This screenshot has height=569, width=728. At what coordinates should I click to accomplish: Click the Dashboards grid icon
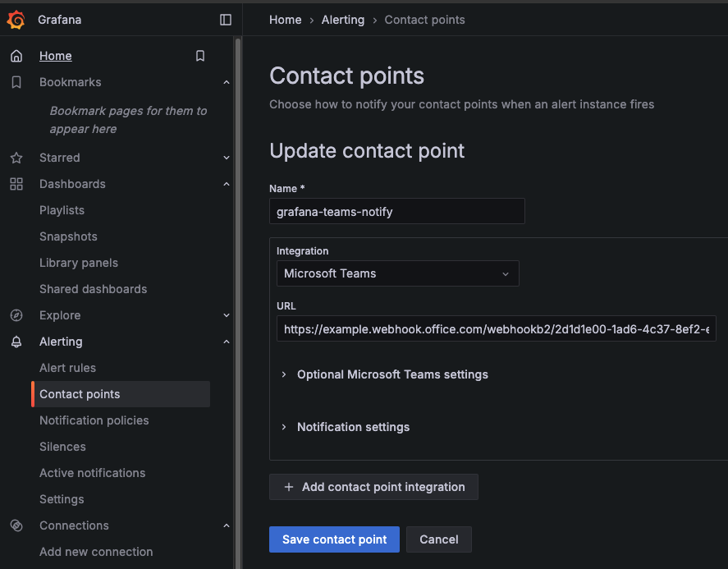point(16,184)
